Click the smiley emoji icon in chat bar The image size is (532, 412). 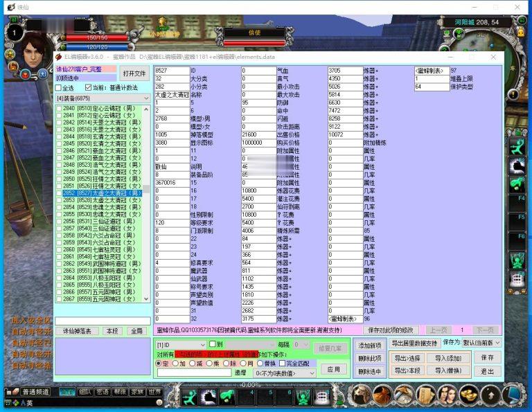159,402
